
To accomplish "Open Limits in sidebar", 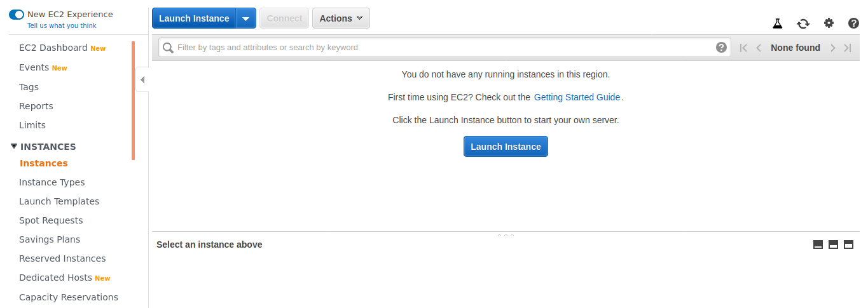I will point(32,125).
